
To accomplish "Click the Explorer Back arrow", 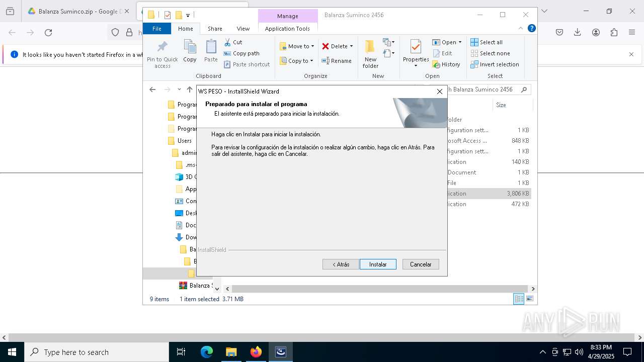I will [x=152, y=89].
